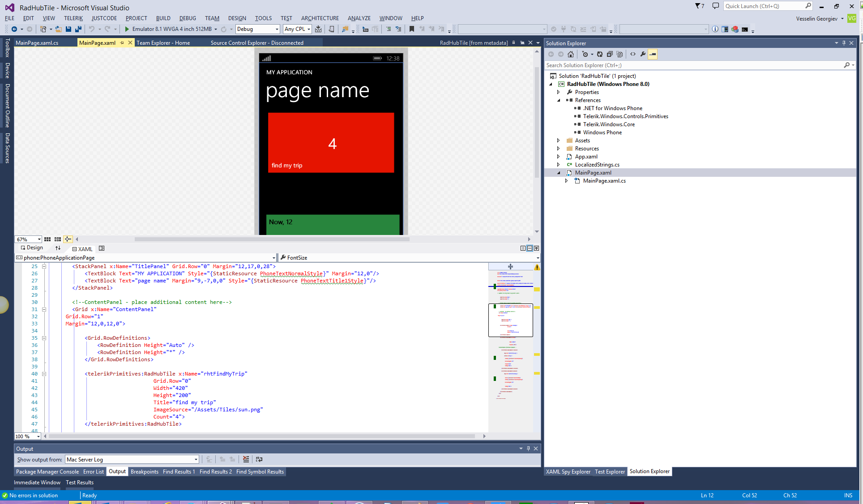Expand the Assets folder node
This screenshot has height=504, width=863.
click(x=558, y=141)
